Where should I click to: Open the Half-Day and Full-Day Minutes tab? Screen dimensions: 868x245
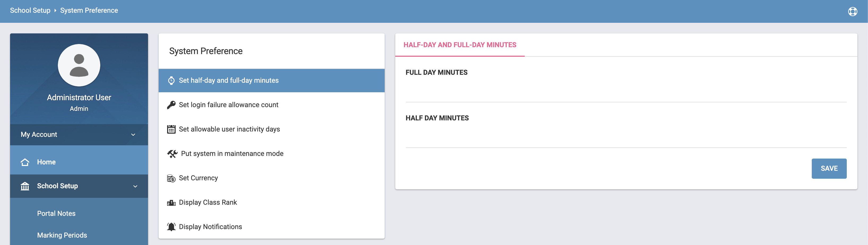click(x=460, y=45)
